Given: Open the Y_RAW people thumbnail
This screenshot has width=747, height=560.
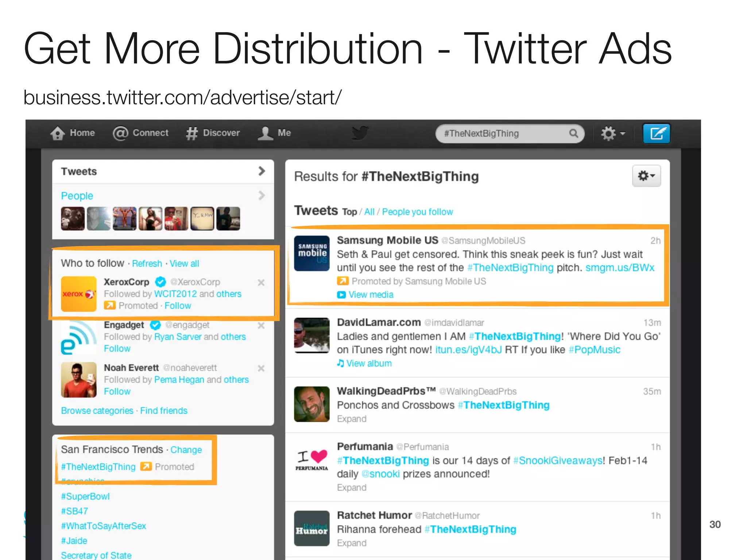Looking at the screenshot, I should click(x=202, y=218).
